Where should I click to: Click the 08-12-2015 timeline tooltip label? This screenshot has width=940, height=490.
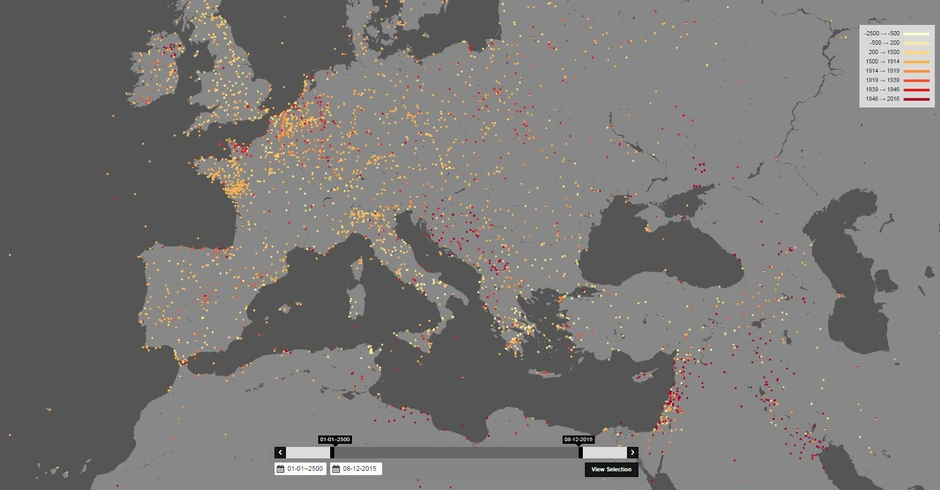(x=579, y=440)
